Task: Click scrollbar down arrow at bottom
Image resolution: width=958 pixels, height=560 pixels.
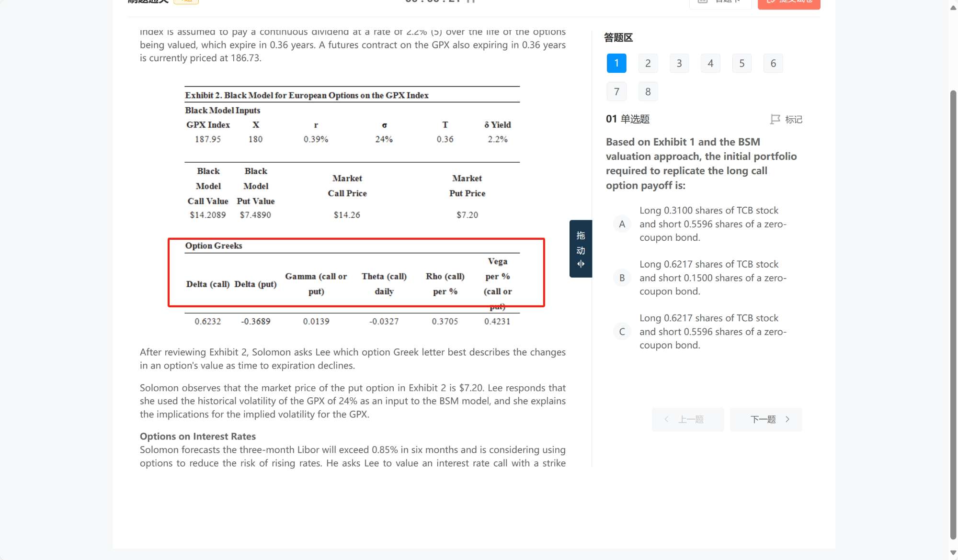Action: tap(953, 553)
